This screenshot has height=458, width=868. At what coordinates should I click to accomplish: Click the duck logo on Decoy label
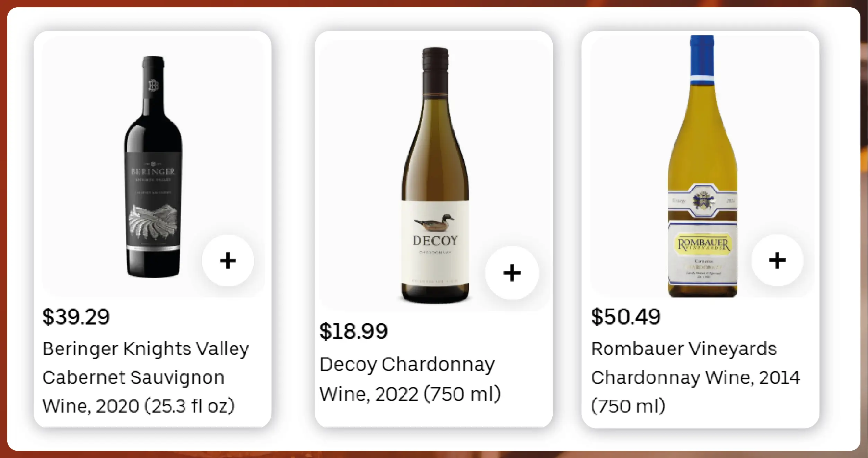[x=434, y=223]
